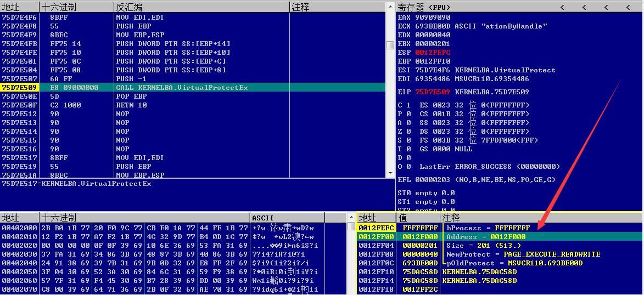The width and height of the screenshot is (644, 295).
Task: Click the 十六进制 header in the dump pane
Action: pos(144,218)
